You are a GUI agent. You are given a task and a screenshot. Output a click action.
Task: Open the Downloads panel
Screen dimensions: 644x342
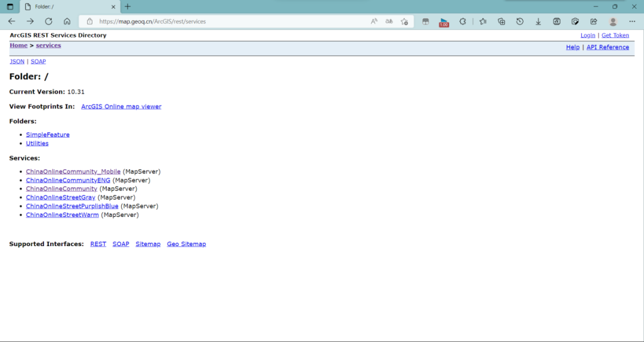538,21
